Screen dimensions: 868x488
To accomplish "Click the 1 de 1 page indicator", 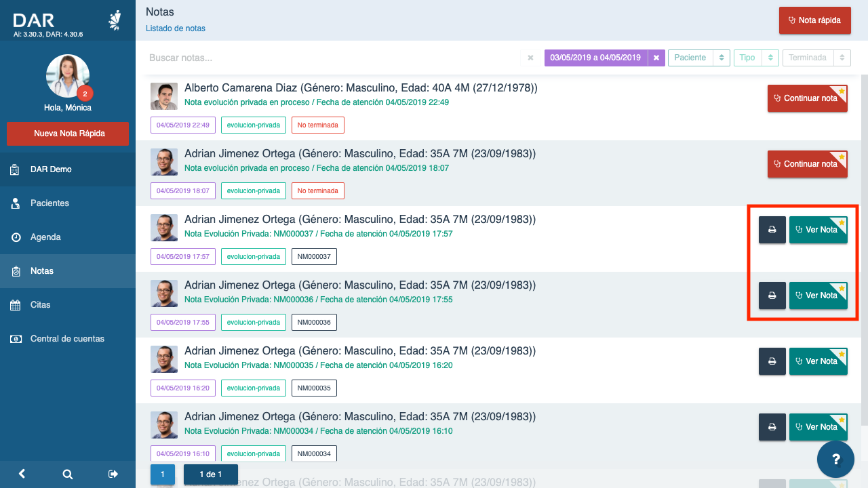I will click(211, 474).
